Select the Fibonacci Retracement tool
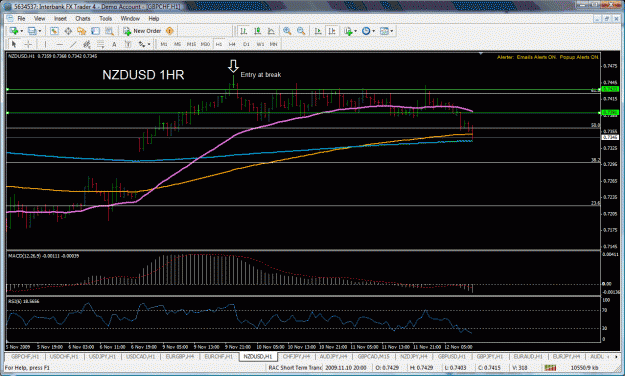 [100, 44]
